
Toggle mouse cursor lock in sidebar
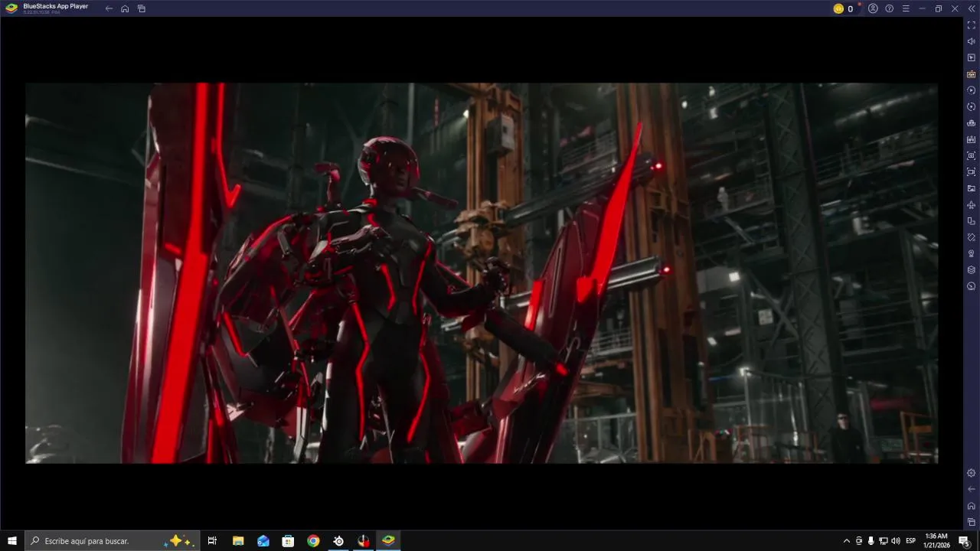point(972,57)
